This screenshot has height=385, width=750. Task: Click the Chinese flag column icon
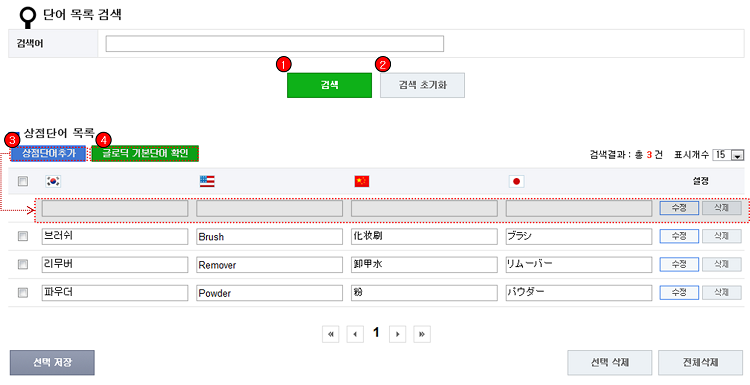[x=362, y=181]
